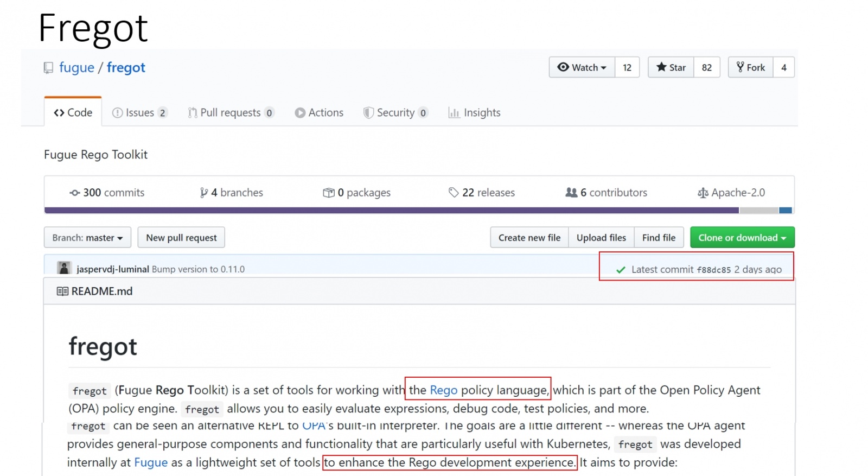The image size is (868, 476).
Task: Click the repository book icon beside fugue
Action: pyautogui.click(x=48, y=68)
